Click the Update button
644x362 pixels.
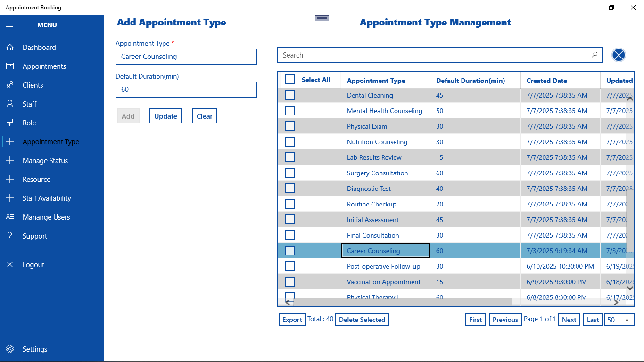pos(166,116)
